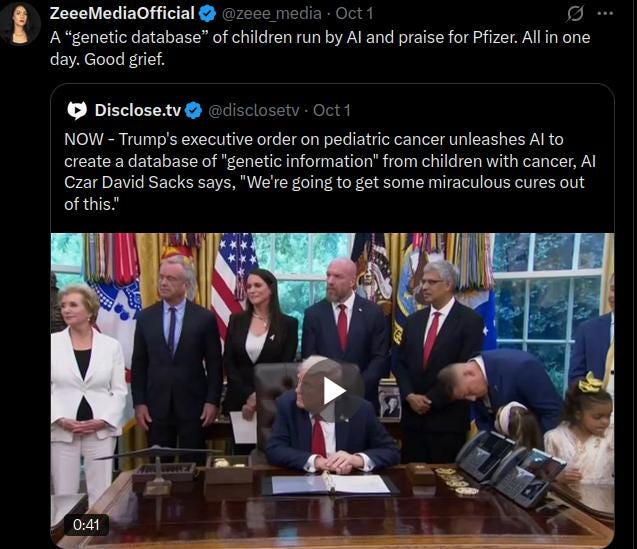
Task: Play the Oval Office video
Action: tap(333, 391)
